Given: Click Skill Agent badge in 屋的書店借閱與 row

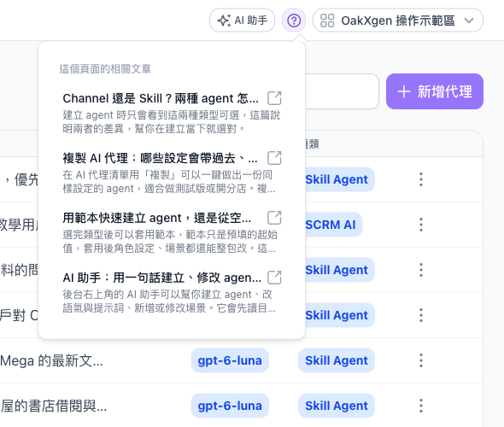Looking at the screenshot, I should pyautogui.click(x=337, y=406).
